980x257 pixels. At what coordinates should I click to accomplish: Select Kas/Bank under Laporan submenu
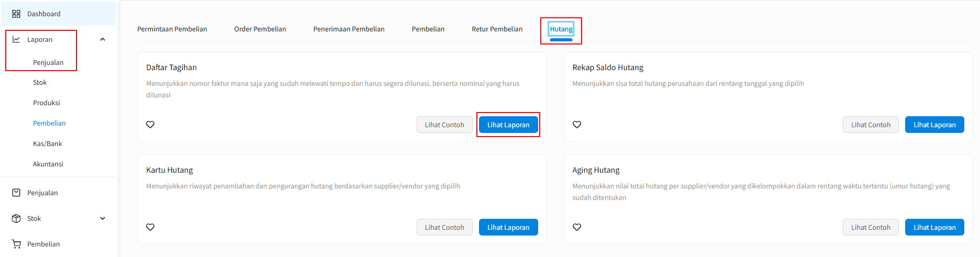point(48,143)
